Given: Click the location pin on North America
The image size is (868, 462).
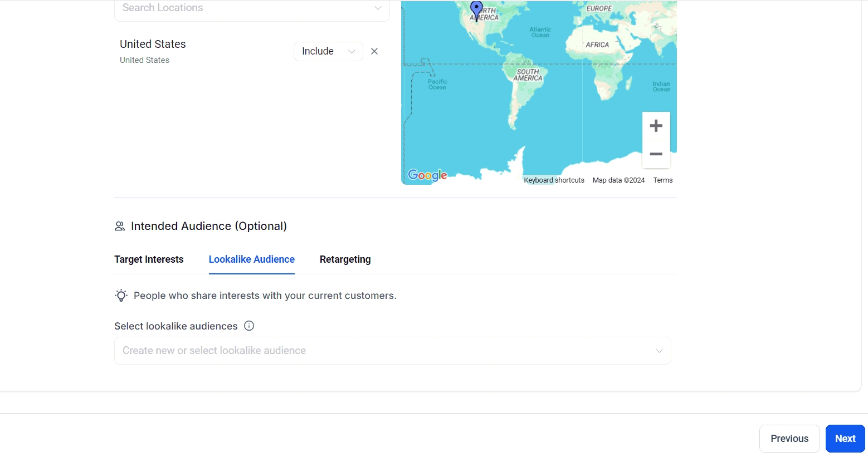Looking at the screenshot, I should tap(476, 9).
